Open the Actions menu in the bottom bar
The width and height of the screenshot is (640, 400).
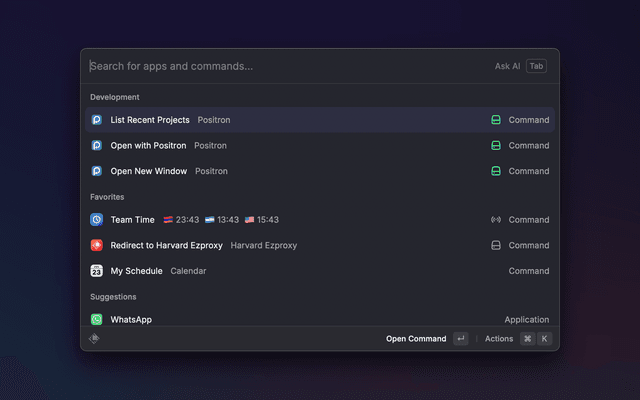point(499,339)
